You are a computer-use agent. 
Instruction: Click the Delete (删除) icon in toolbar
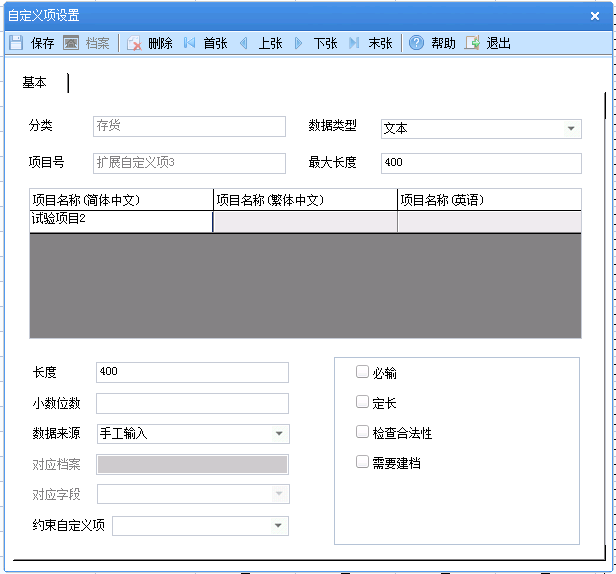click(134, 43)
